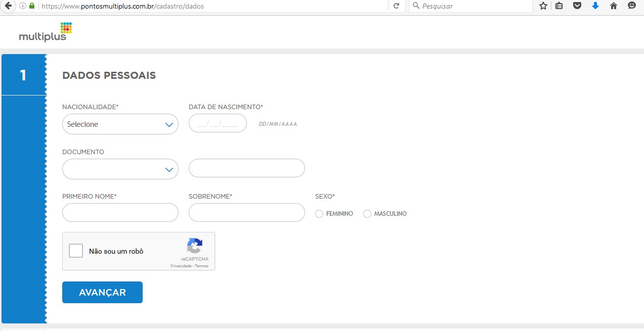The height and width of the screenshot is (331, 644).
Task: Open the Pocket icon in the toolbar
Action: (x=577, y=6)
